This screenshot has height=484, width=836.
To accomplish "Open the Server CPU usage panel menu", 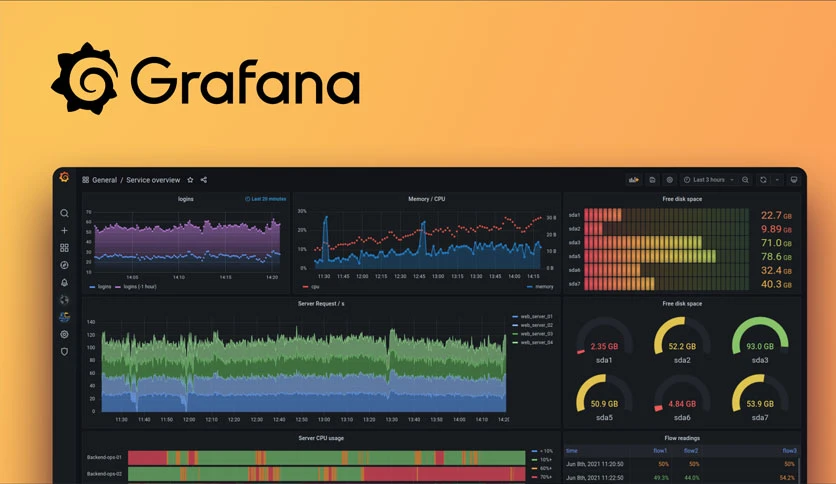I will pos(321,438).
